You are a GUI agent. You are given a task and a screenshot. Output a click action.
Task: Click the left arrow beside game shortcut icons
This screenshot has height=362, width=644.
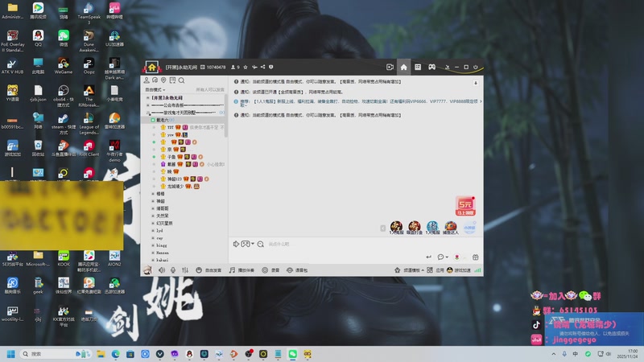tap(383, 228)
